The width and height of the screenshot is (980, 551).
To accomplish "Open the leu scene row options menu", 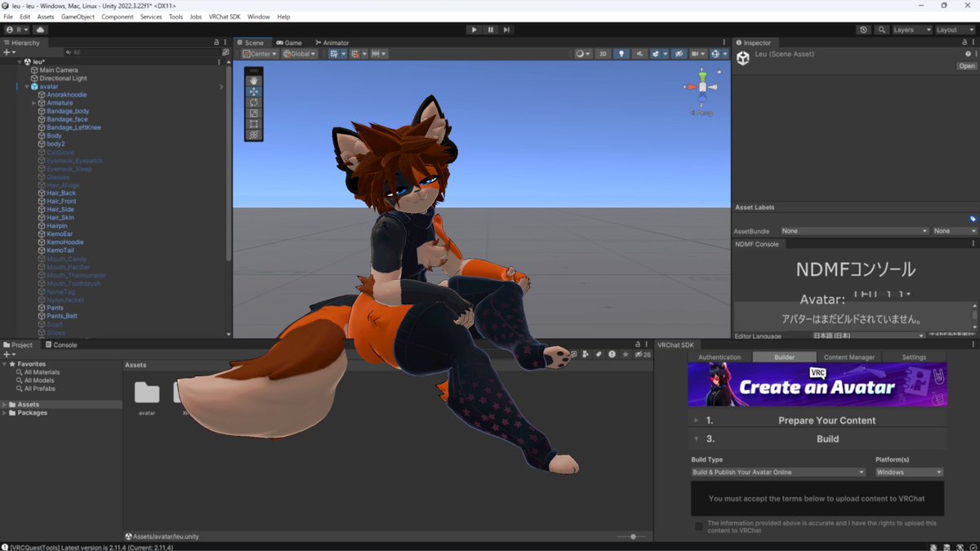I will (219, 61).
